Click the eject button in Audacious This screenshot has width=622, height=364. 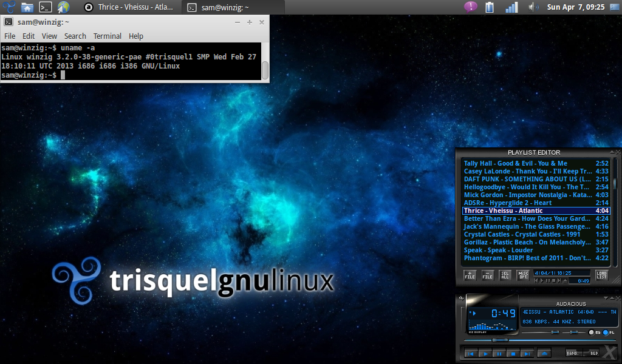(544, 353)
